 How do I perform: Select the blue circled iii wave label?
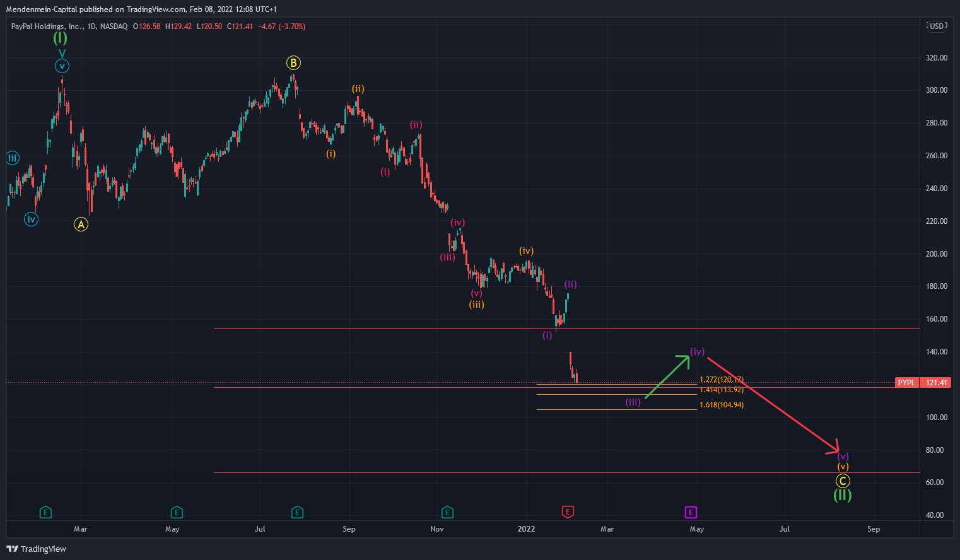[x=13, y=158]
